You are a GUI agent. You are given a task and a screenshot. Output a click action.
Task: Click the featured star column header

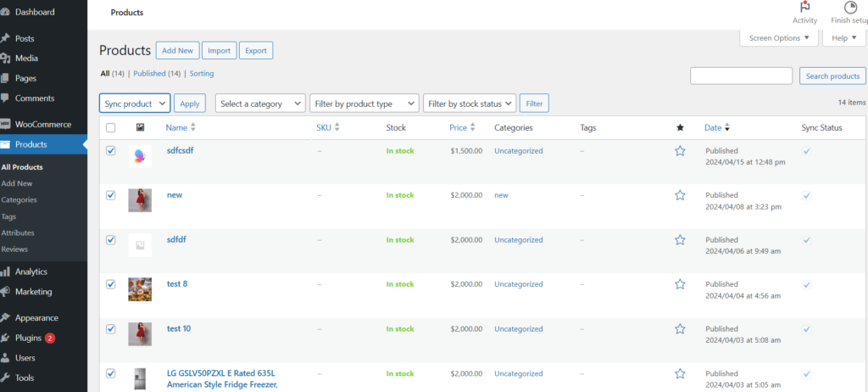coord(679,127)
